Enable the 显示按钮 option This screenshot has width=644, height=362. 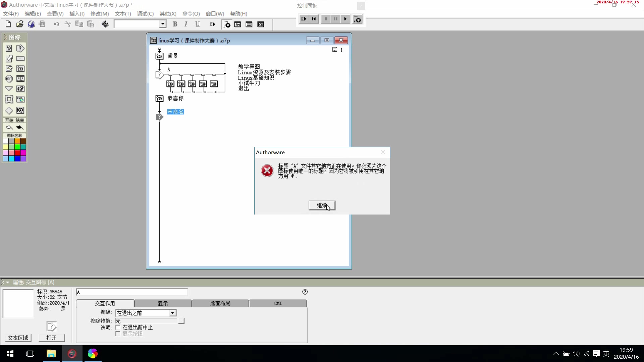(118, 334)
